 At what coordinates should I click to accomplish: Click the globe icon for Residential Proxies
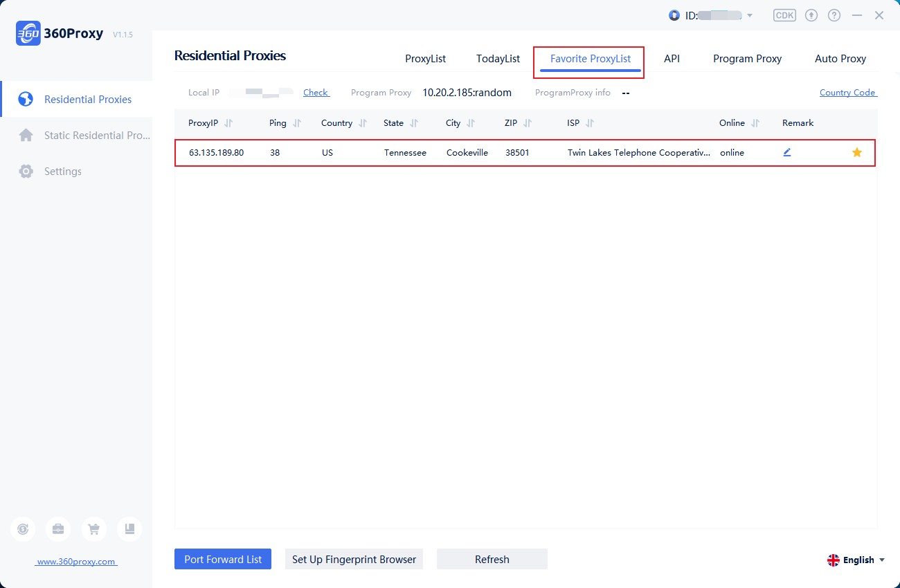pos(26,99)
